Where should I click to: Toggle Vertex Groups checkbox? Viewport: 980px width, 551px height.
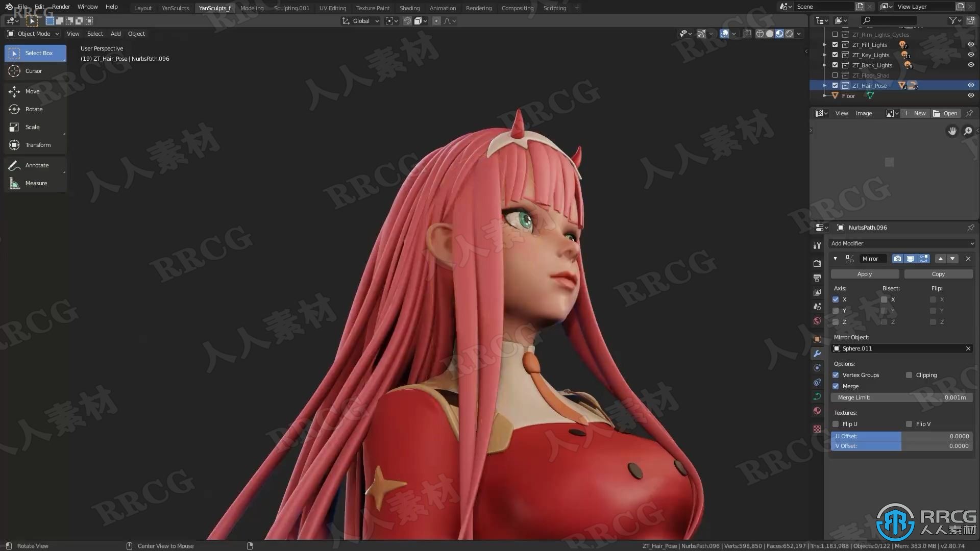click(836, 375)
